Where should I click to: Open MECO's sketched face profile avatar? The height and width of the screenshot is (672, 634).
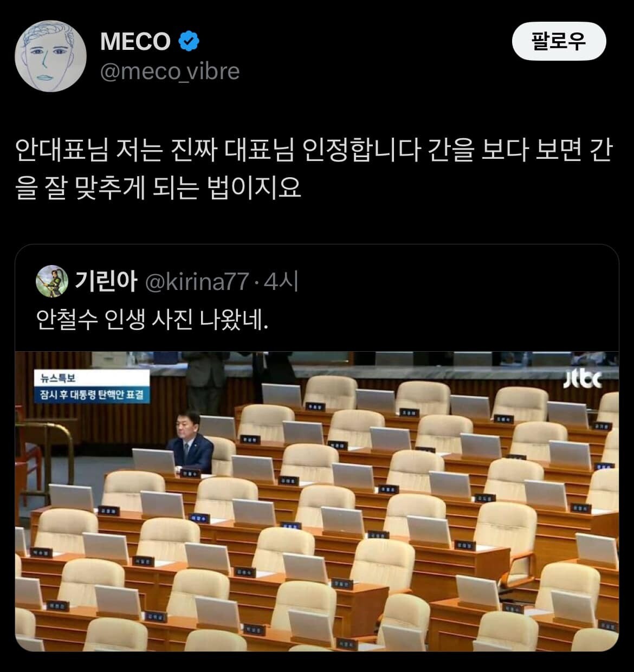[50, 56]
